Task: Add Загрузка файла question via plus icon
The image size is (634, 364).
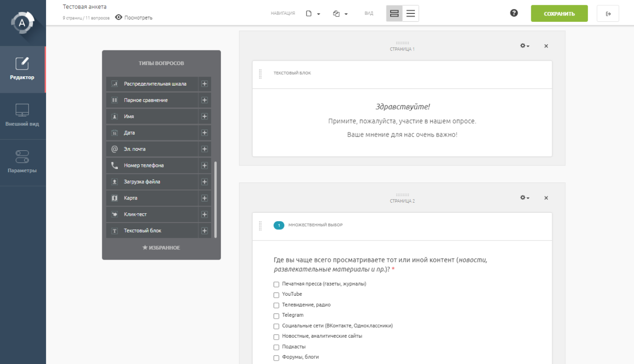Action: pyautogui.click(x=204, y=182)
